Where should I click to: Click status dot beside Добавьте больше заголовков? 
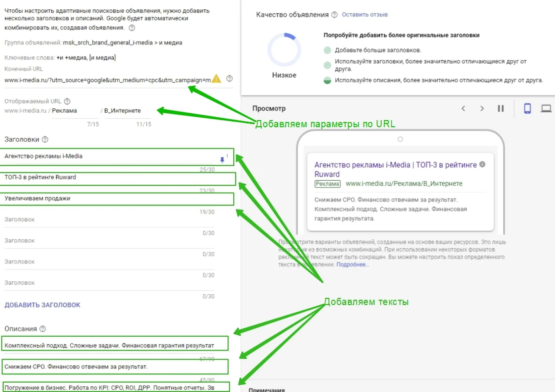click(327, 50)
